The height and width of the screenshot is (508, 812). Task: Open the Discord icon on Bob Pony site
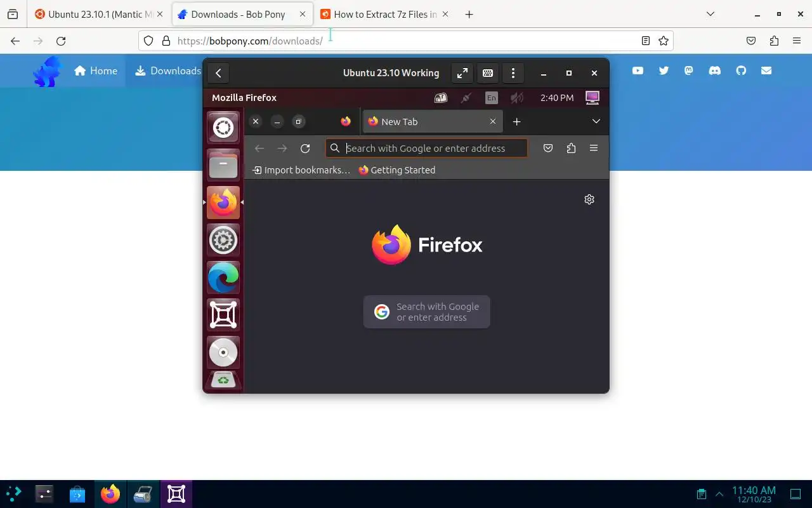click(x=715, y=71)
